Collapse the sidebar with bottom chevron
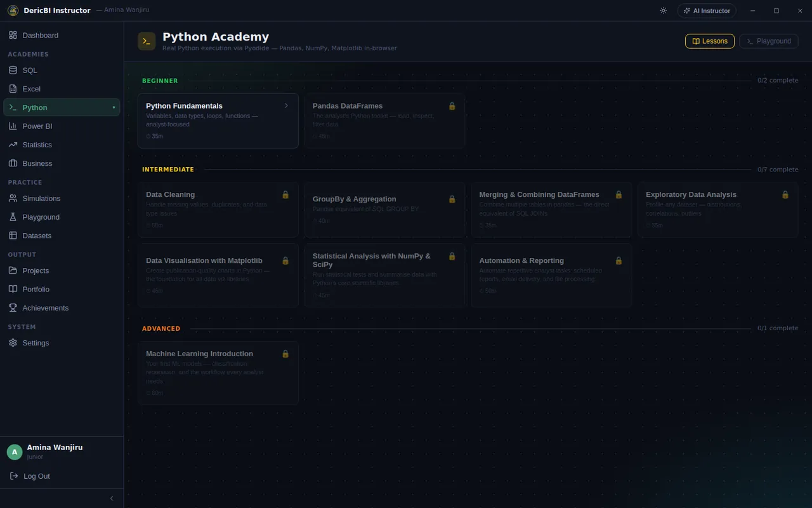Screen dimensions: 812x508 [112, 498]
